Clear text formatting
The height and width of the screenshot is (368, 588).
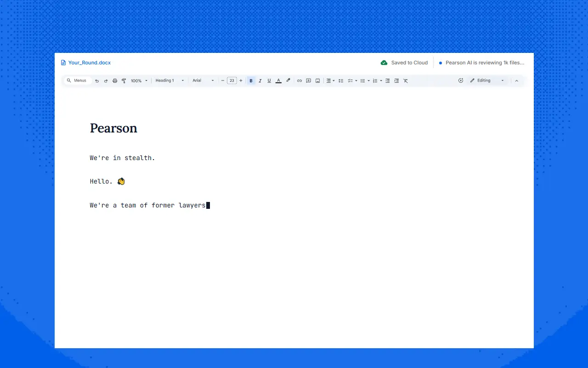406,80
